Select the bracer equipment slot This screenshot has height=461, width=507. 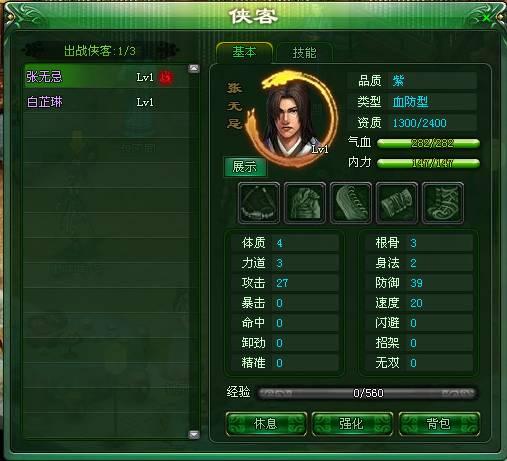click(397, 203)
